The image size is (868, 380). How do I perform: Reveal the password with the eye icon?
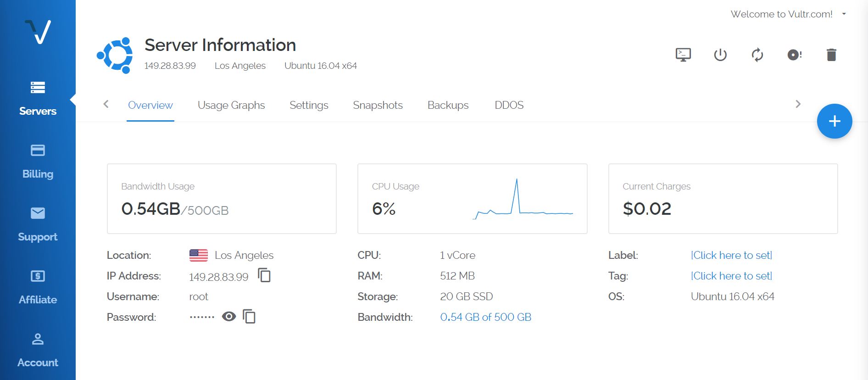(228, 317)
